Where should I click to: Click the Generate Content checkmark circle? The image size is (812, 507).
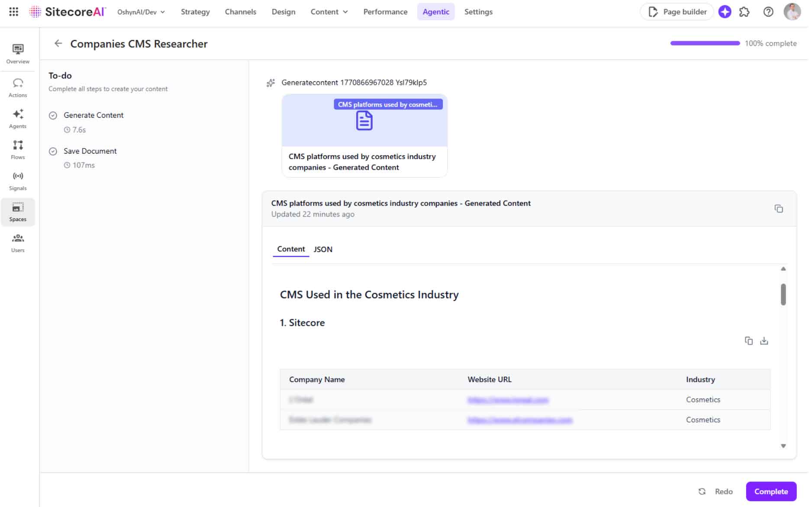(x=53, y=116)
